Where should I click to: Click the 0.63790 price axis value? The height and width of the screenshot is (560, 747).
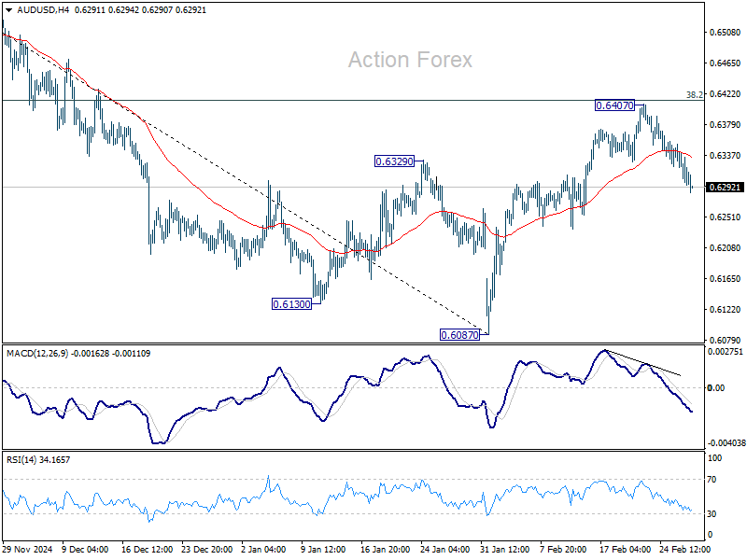726,125
